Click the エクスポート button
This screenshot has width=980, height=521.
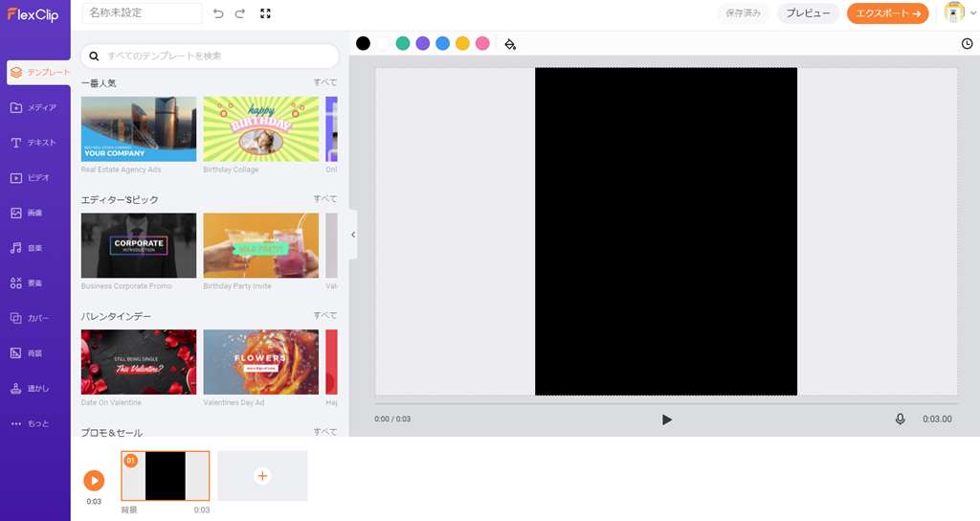click(x=887, y=13)
